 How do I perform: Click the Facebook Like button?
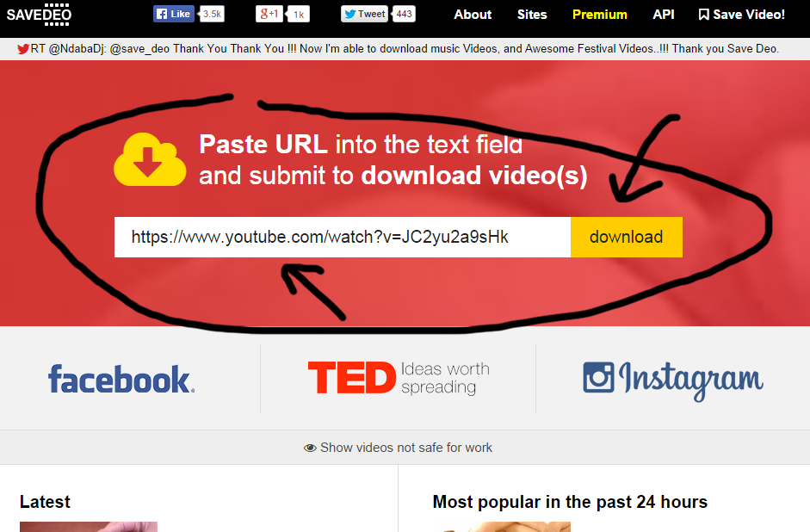[174, 14]
